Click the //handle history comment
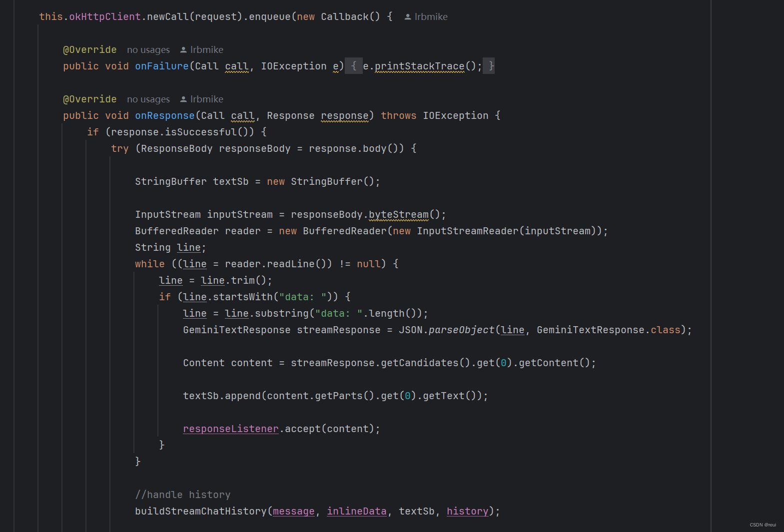 point(183,495)
